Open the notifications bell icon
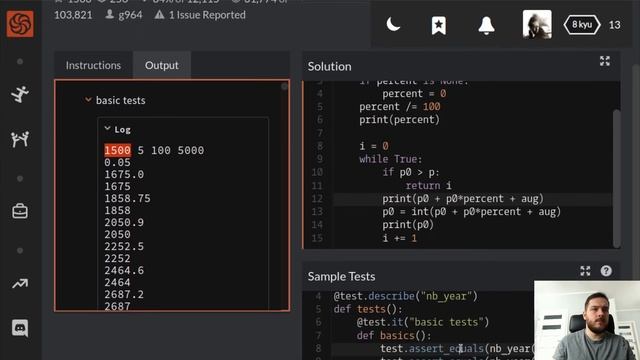640x360 pixels. (486, 25)
